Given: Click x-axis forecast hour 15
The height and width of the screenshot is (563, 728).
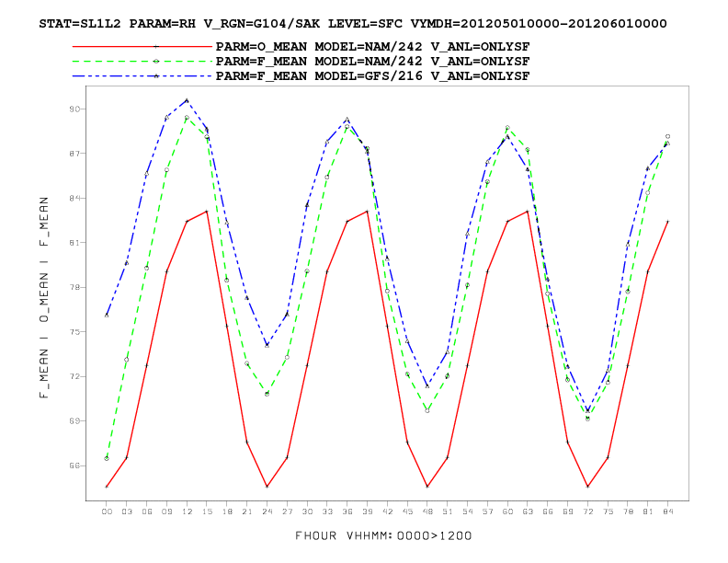Looking at the screenshot, I should (207, 511).
